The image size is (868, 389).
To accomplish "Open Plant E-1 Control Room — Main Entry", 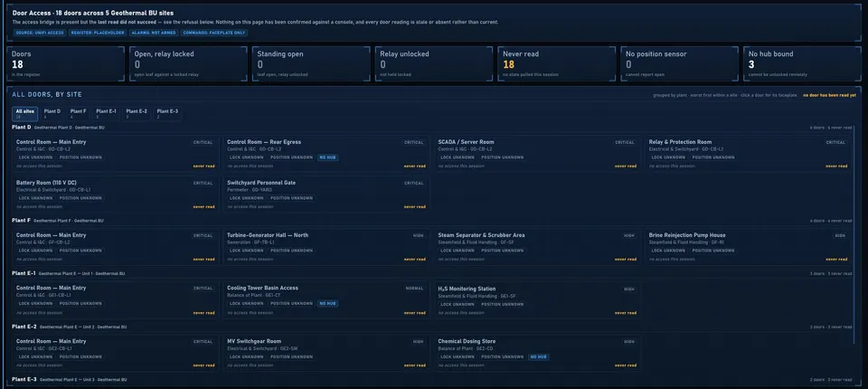I will pos(115,299).
